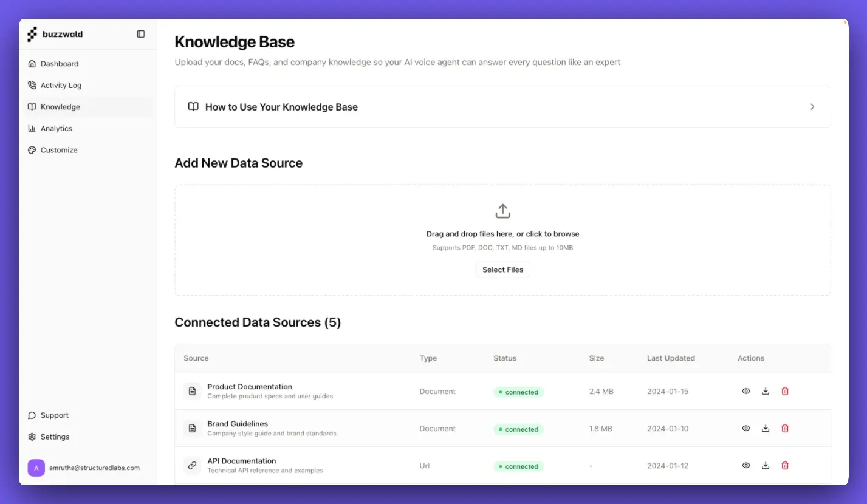The height and width of the screenshot is (504, 867).
Task: Preview the Brand Guidelines source
Action: [745, 428]
